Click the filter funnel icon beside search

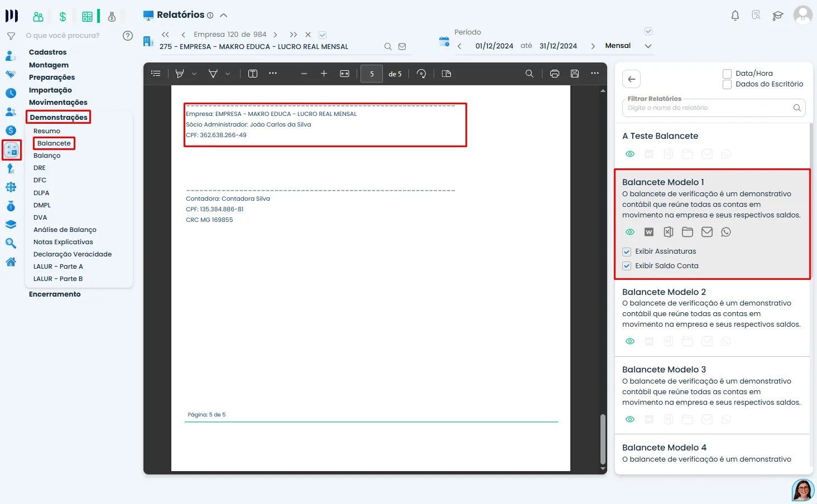tap(11, 36)
